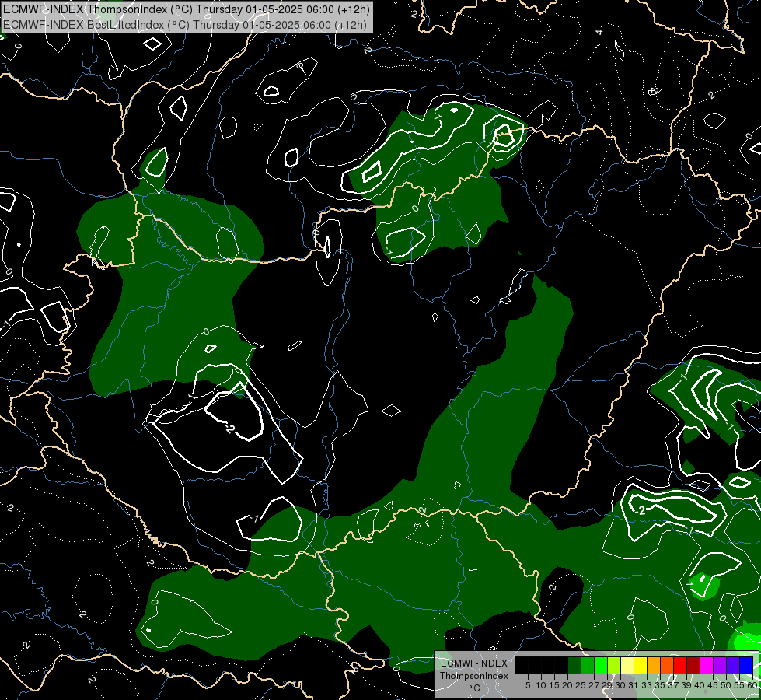Click the contour label 4 near top right
The image size is (761, 700).
point(599,33)
